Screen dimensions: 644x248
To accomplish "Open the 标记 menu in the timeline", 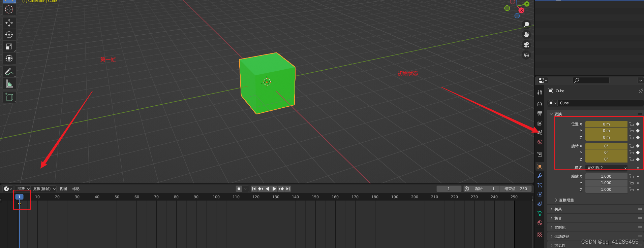I will pyautogui.click(x=76, y=189).
